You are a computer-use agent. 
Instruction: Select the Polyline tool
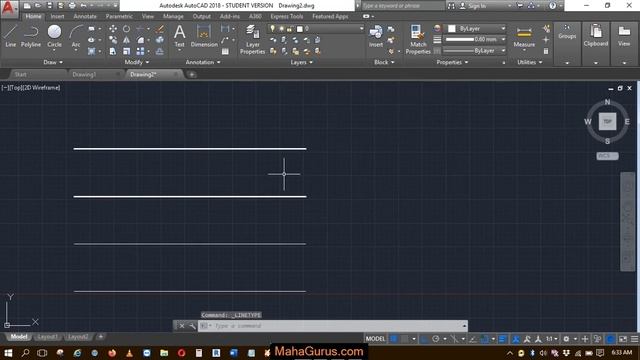point(31,36)
